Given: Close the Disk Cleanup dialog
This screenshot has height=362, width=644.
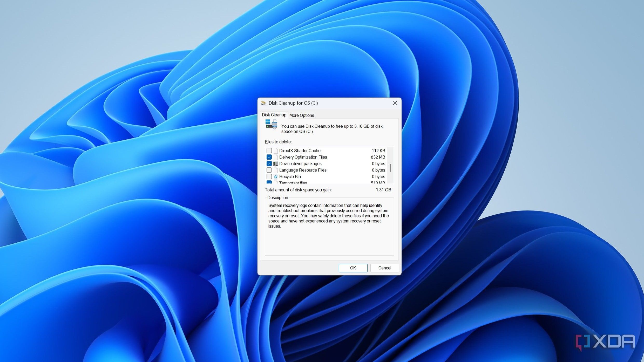Looking at the screenshot, I should (x=395, y=103).
